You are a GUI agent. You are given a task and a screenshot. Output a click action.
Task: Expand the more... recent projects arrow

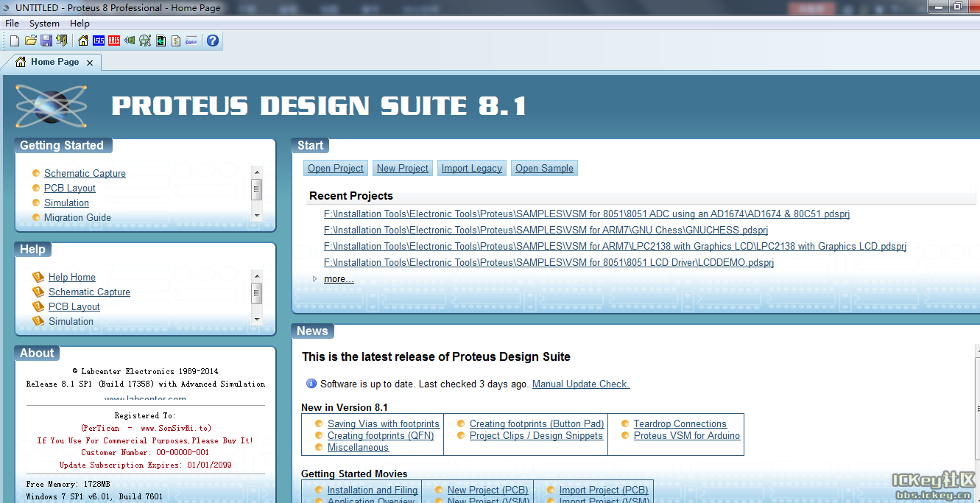click(315, 279)
